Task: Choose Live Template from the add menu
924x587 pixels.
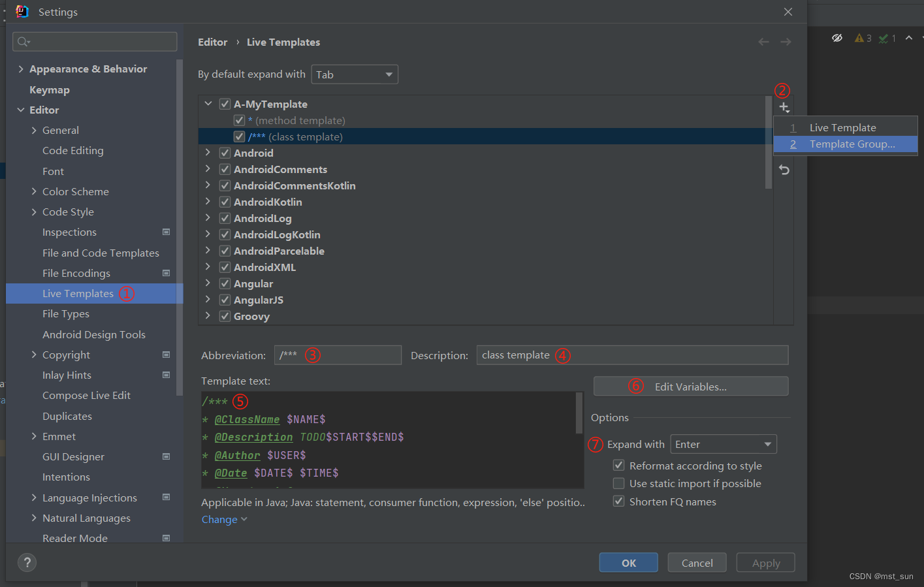Action: pyautogui.click(x=845, y=127)
